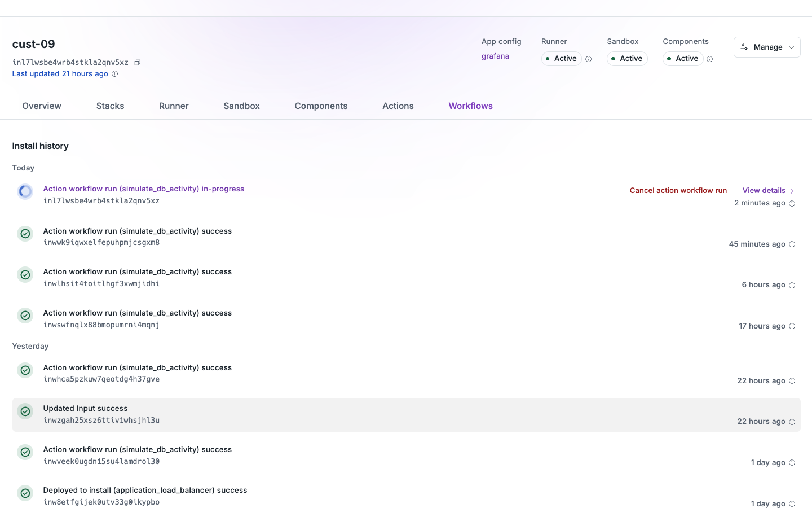Click the info icon beside 17 hours ago
The width and height of the screenshot is (812, 508).
[x=792, y=326]
